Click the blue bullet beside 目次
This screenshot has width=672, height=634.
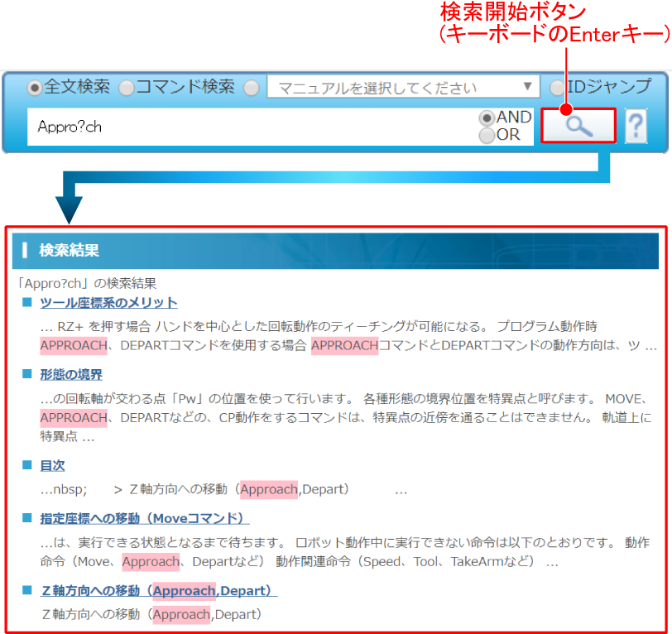(27, 465)
